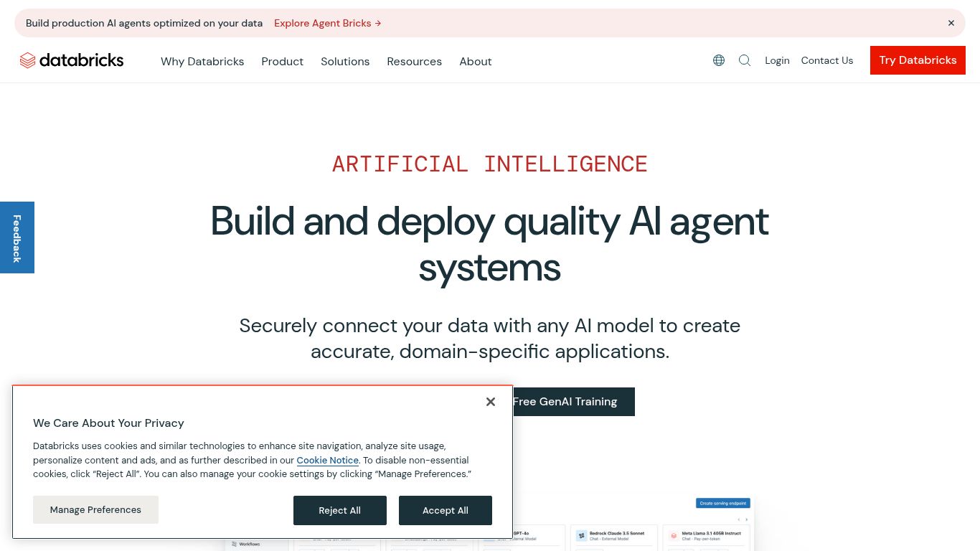
Task: Open Manage Preferences for cookies
Action: tap(95, 509)
